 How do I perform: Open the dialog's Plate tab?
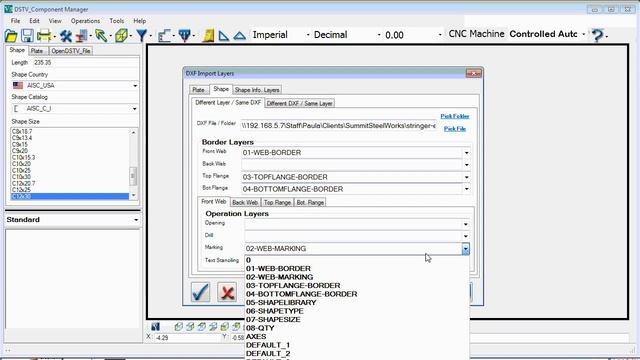(199, 90)
